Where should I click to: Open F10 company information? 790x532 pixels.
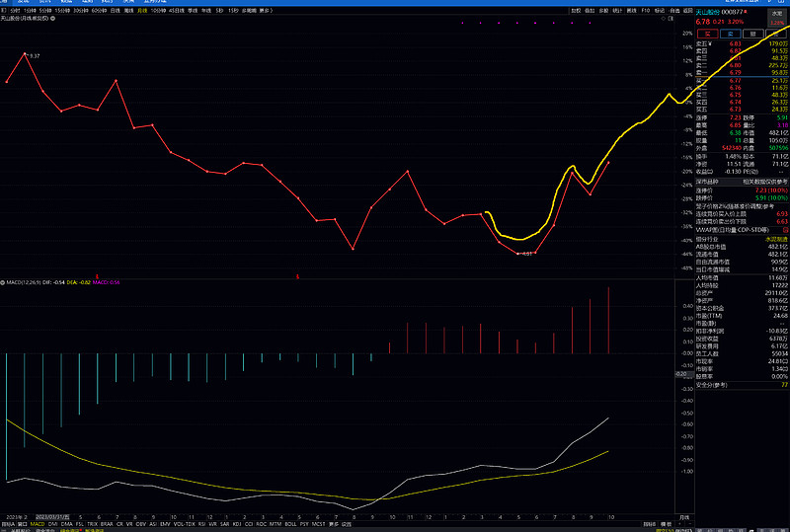coord(646,10)
